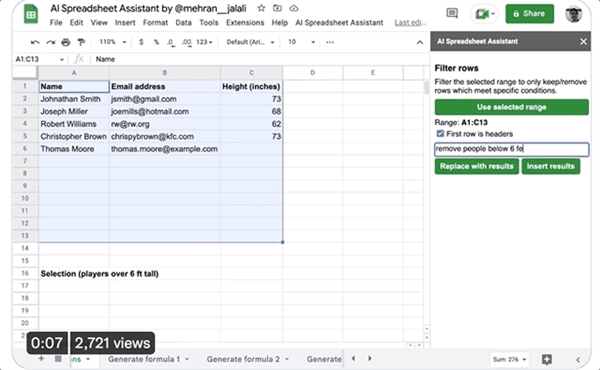Print the spreadsheet using the printer icon
The height and width of the screenshot is (370, 600).
tap(66, 42)
